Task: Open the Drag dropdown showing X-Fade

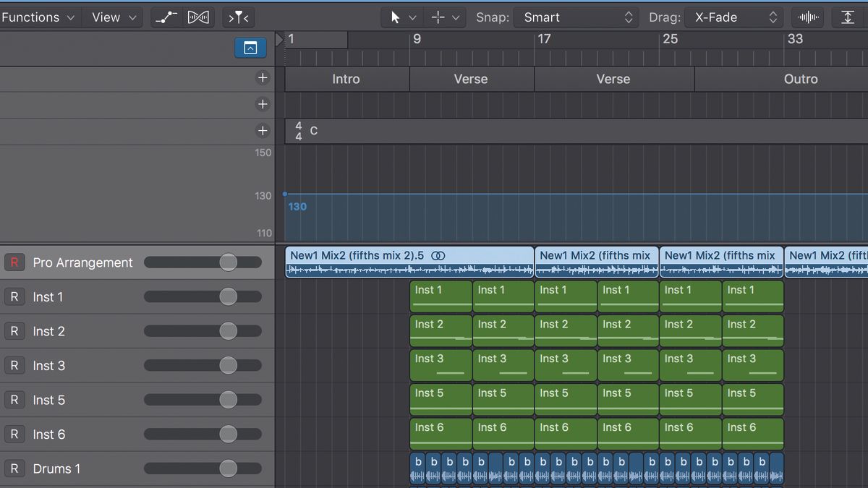Action: click(733, 17)
